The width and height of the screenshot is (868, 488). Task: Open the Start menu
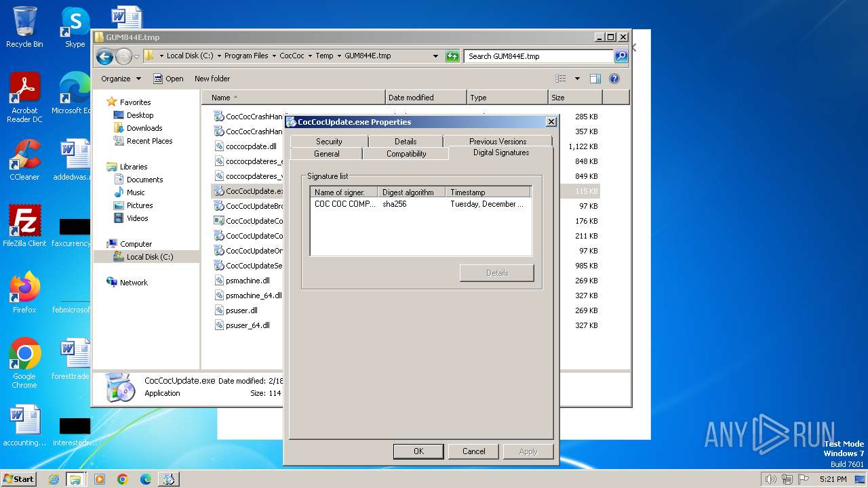[x=19, y=479]
